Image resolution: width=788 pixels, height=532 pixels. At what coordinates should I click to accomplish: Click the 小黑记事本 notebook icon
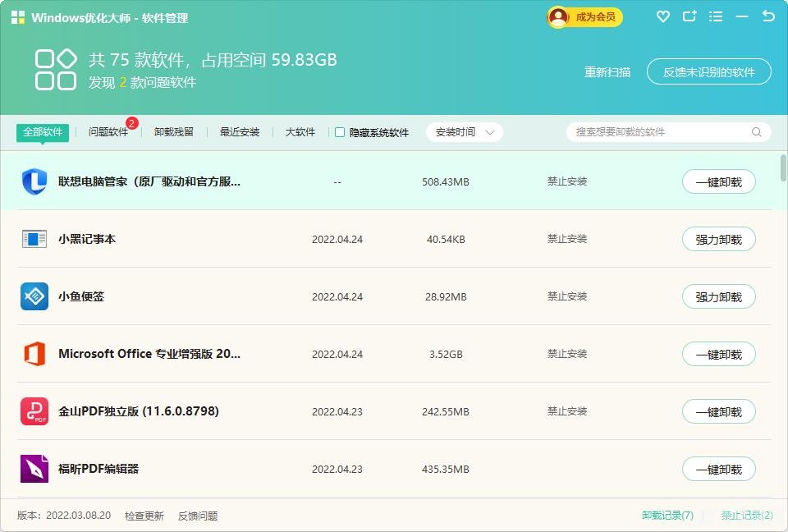point(34,239)
